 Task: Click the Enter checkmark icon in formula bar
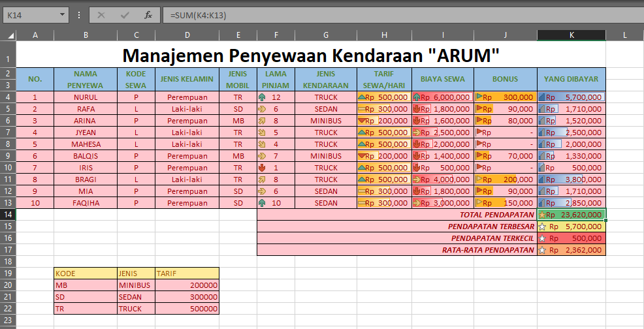125,15
